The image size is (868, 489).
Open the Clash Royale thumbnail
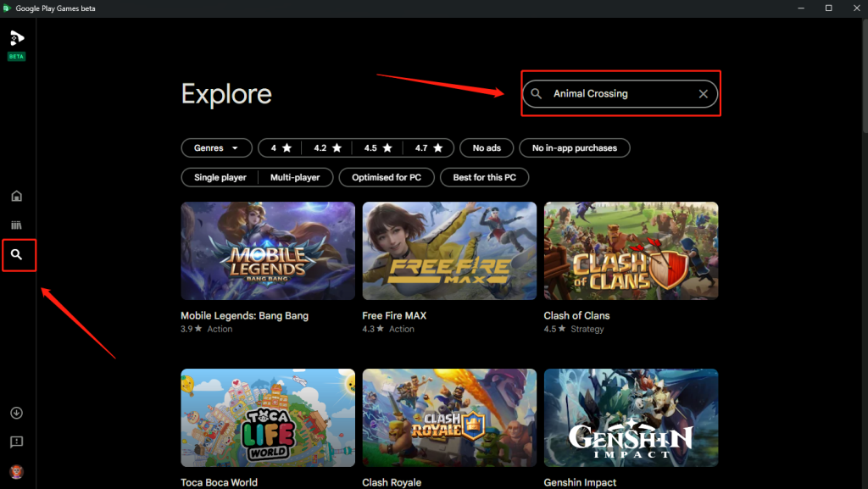pos(449,418)
